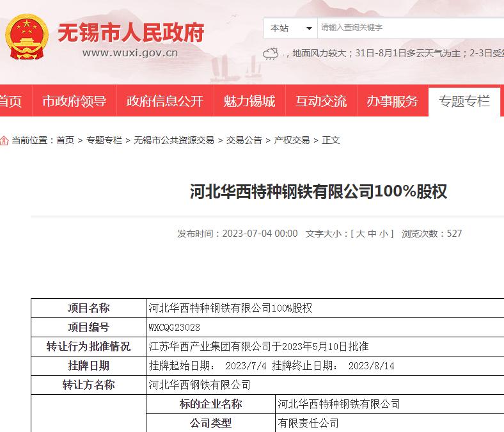Open the 政府信息公开 menu

164,100
